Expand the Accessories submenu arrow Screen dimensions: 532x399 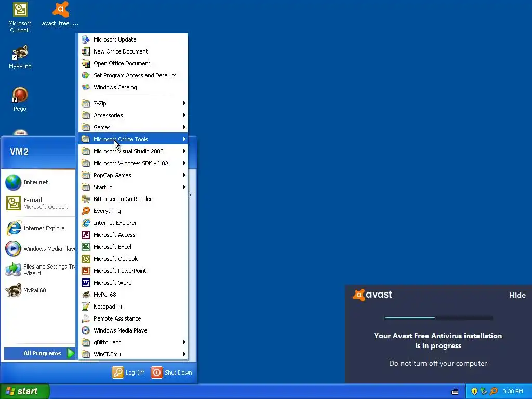pos(184,115)
